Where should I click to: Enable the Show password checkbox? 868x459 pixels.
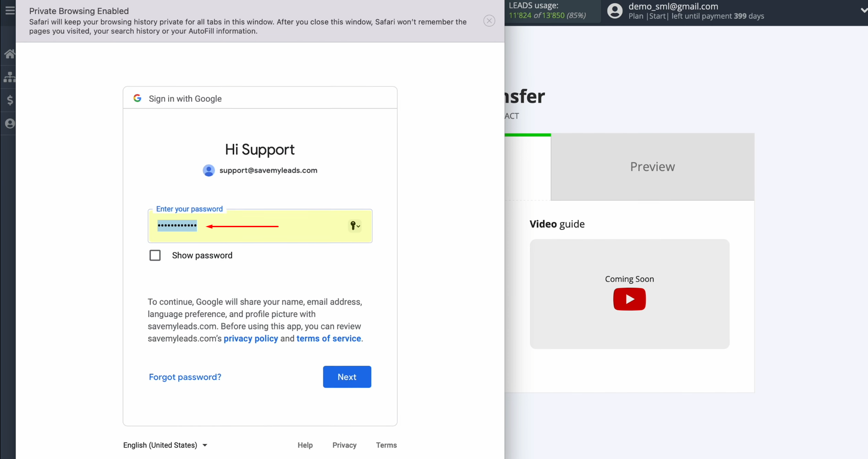coord(155,255)
